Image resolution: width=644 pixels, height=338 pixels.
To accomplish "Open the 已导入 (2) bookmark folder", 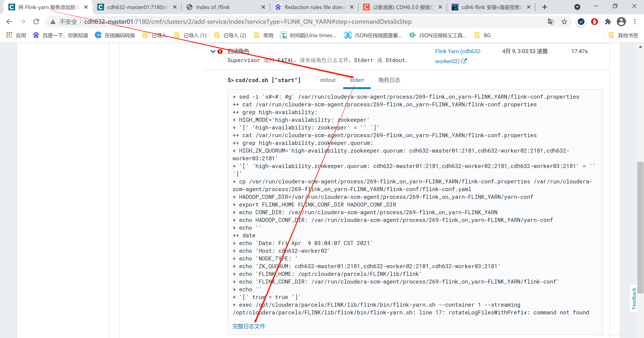I will pyautogui.click(x=230, y=35).
